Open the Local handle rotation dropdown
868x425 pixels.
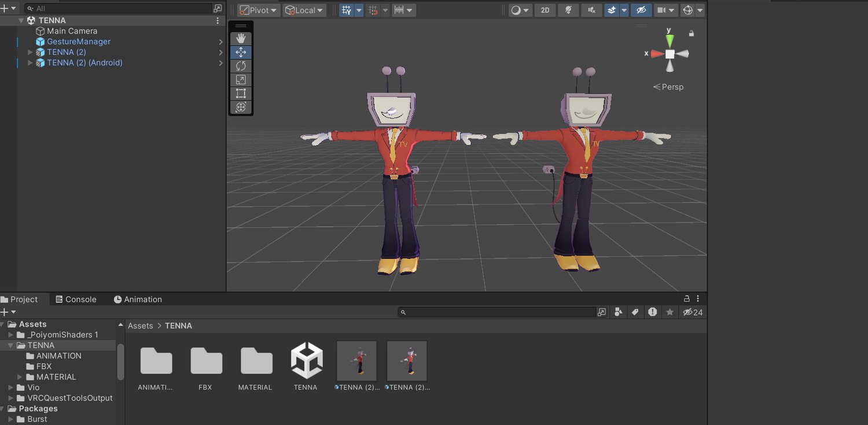point(304,10)
